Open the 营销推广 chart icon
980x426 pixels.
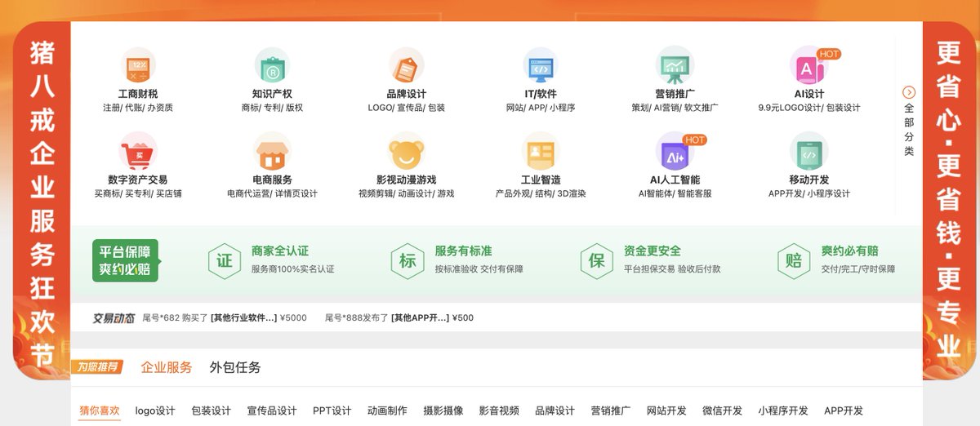[x=675, y=66]
